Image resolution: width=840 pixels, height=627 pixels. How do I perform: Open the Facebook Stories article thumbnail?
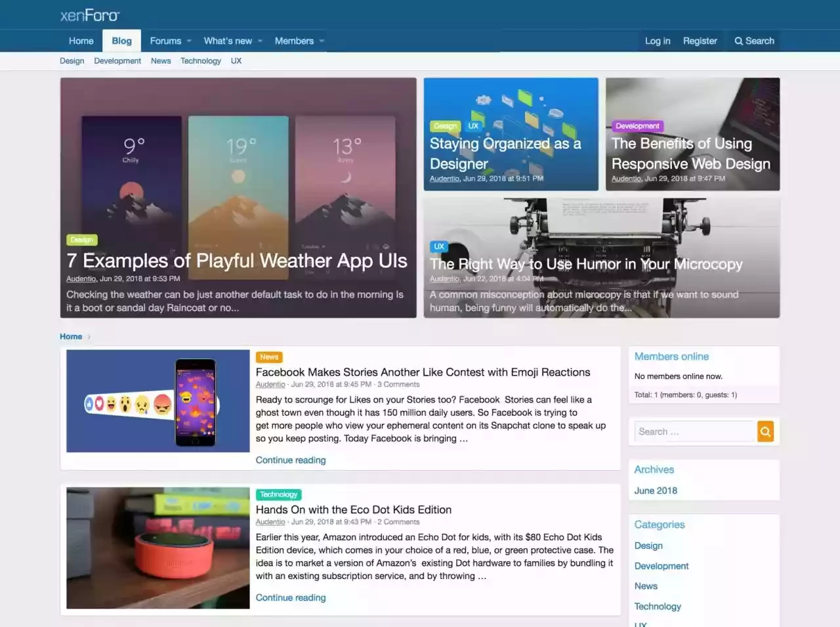[158, 401]
